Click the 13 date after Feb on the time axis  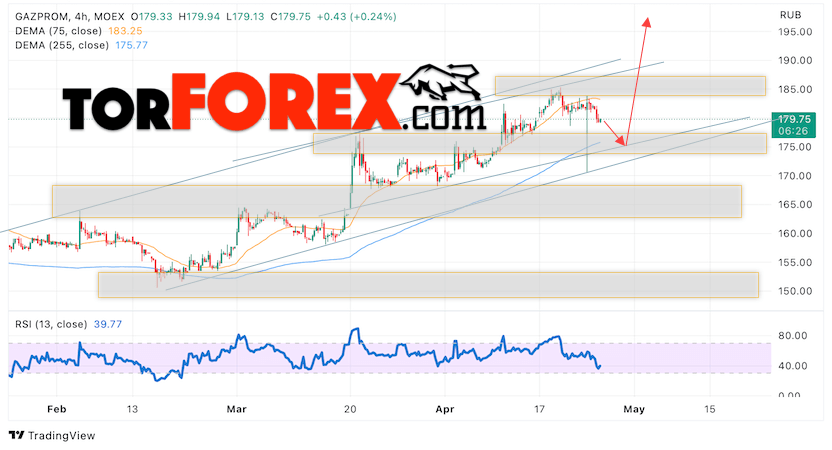(132, 409)
